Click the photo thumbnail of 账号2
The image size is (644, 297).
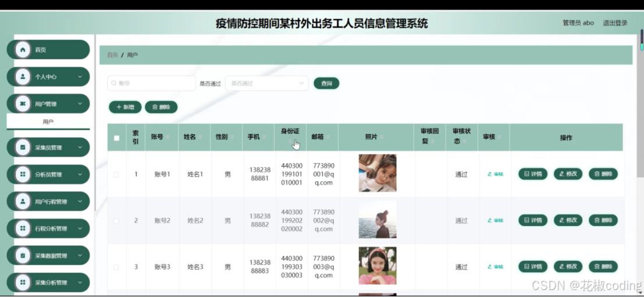[378, 220]
